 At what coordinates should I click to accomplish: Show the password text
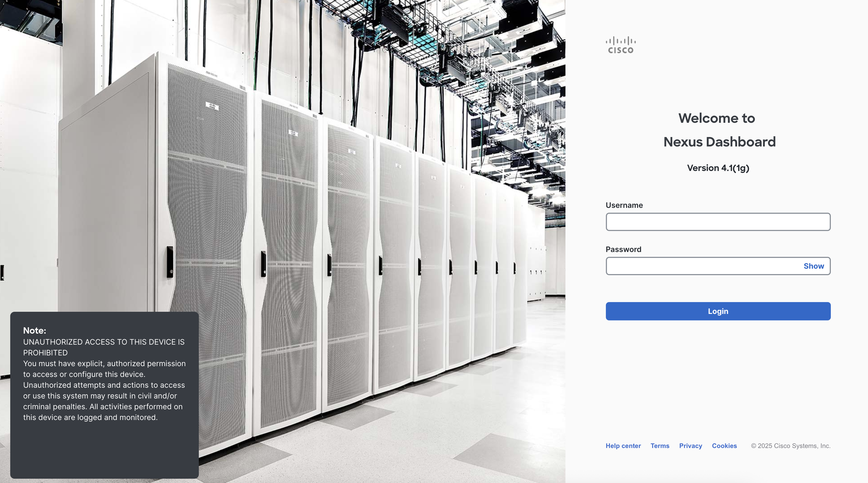tap(813, 266)
